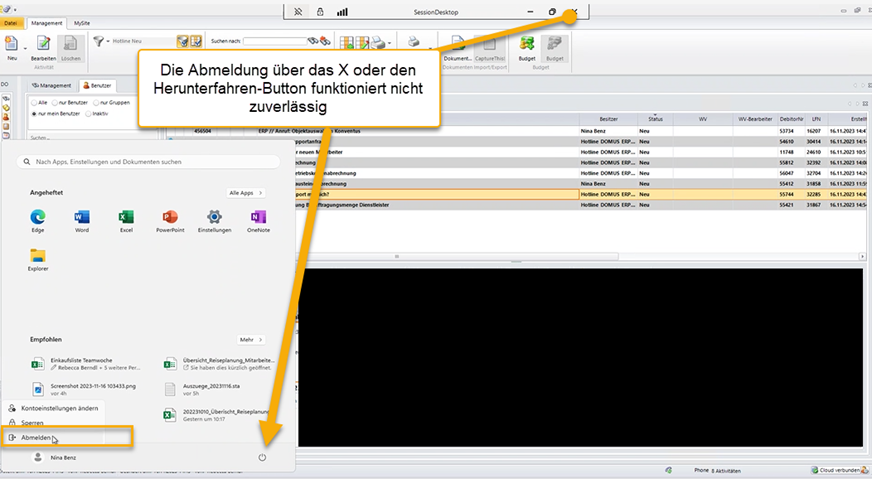Click the grid table icon with pencil
The height and width of the screenshot is (479, 872).
click(x=362, y=42)
